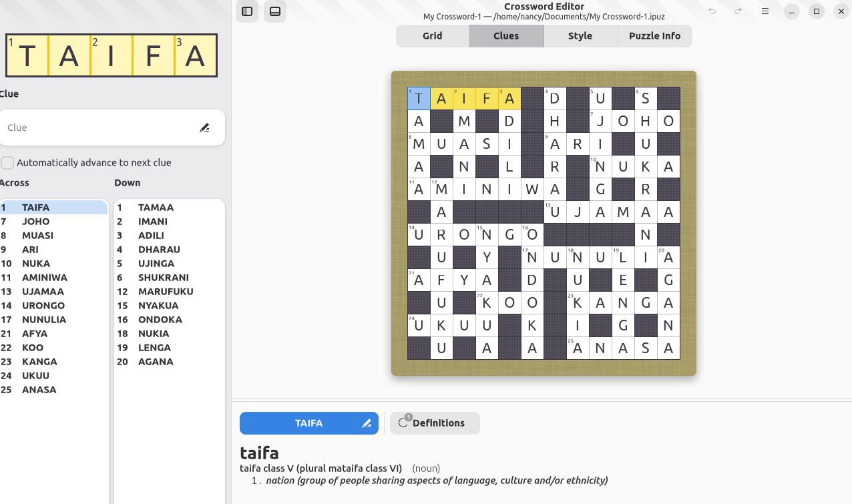Select the blue T cell in the grid

point(419,99)
